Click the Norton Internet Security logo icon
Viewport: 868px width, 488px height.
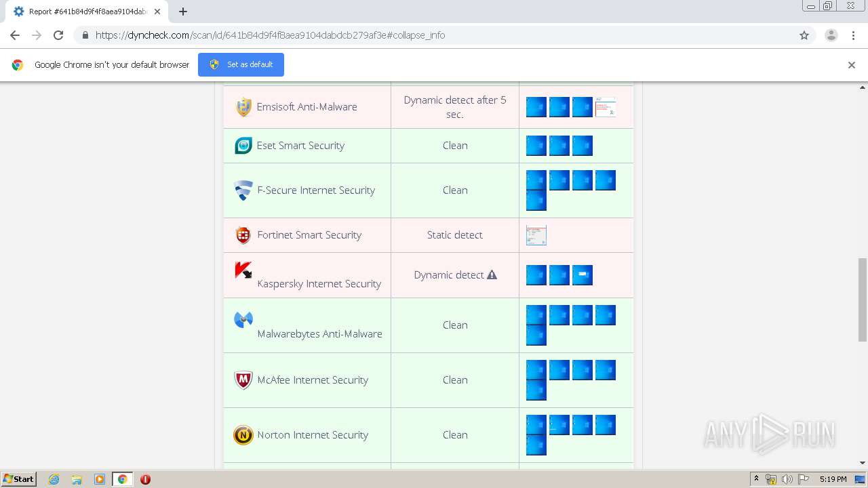coord(243,435)
